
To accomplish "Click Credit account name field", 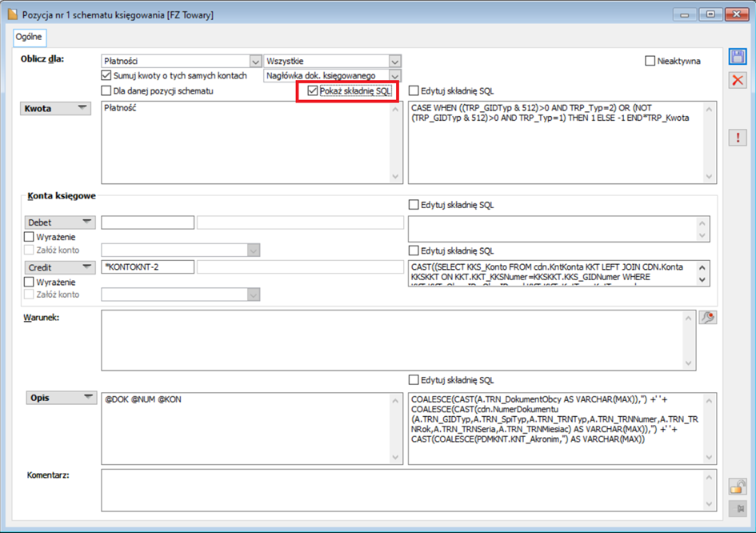I will [x=300, y=266].
